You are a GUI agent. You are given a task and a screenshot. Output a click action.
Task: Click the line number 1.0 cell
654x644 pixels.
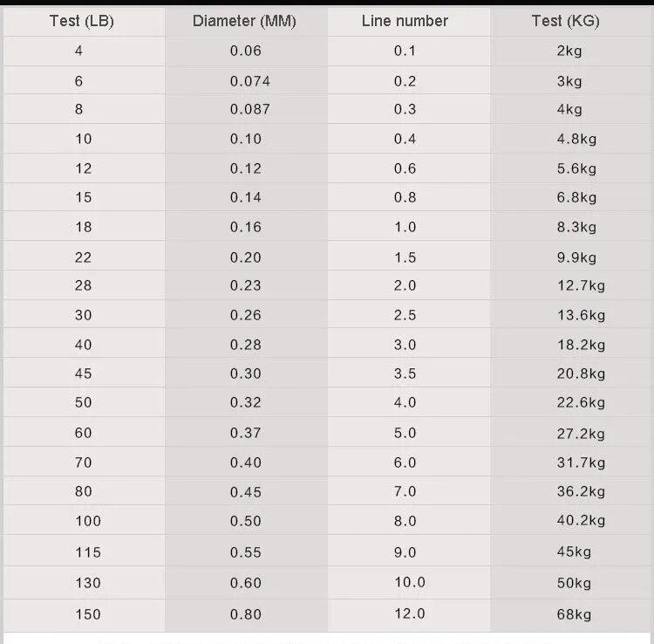[x=405, y=227]
